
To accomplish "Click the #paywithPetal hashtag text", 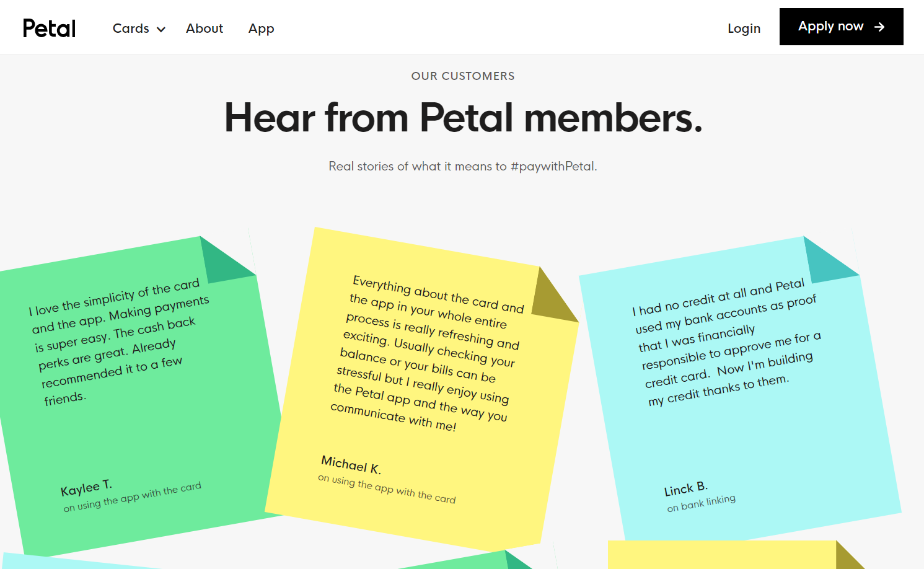I will pos(556,166).
